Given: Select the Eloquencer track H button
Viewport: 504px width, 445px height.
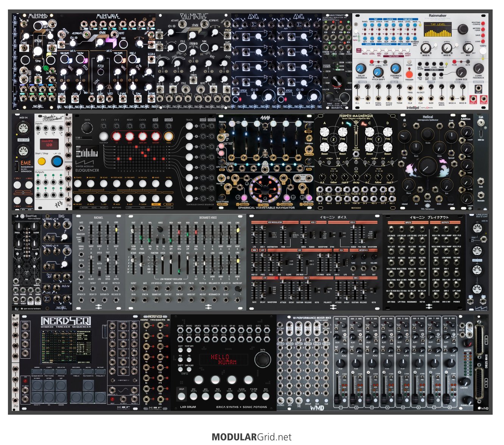Looking at the screenshot, I should tap(190, 198).
